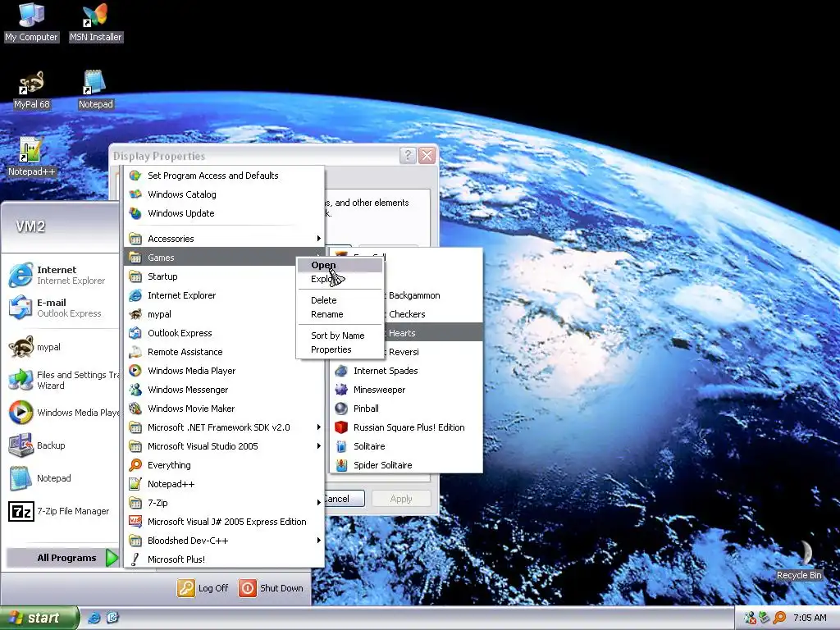
Task: Click the Start button
Action: tap(39, 618)
